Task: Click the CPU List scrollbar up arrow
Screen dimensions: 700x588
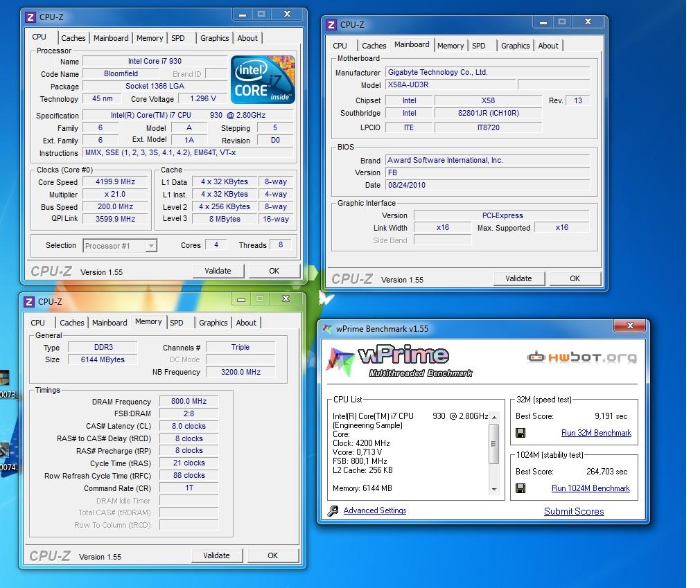Action: coord(494,417)
